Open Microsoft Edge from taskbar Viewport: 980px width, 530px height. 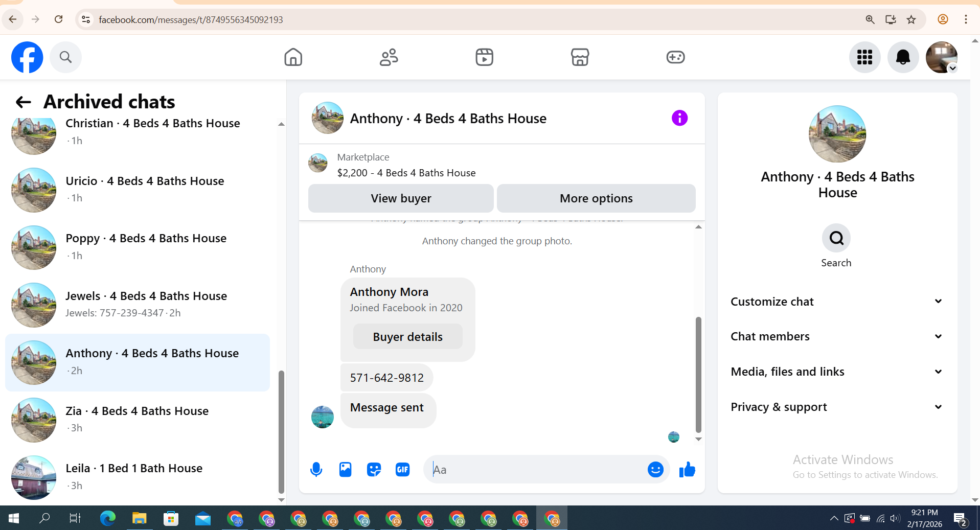coord(107,518)
